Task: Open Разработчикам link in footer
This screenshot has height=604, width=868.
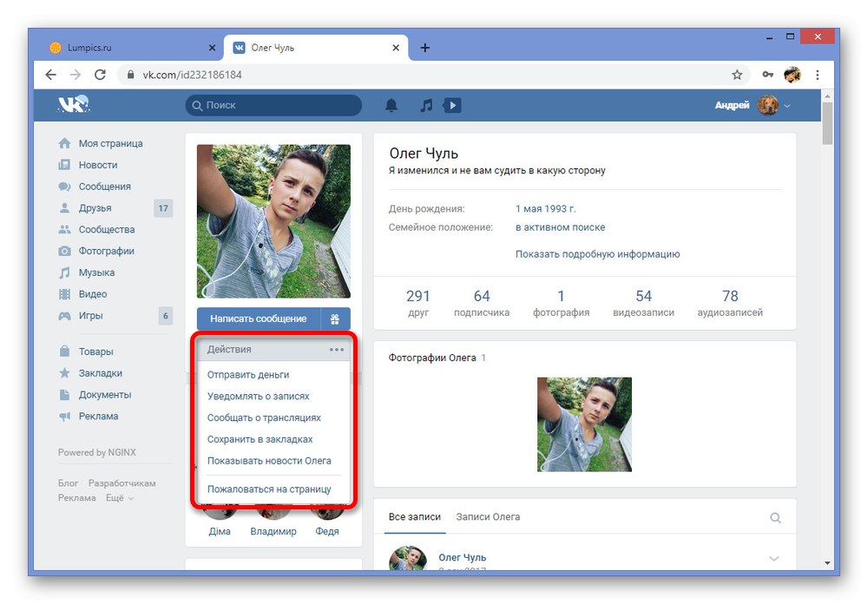Action: (122, 483)
